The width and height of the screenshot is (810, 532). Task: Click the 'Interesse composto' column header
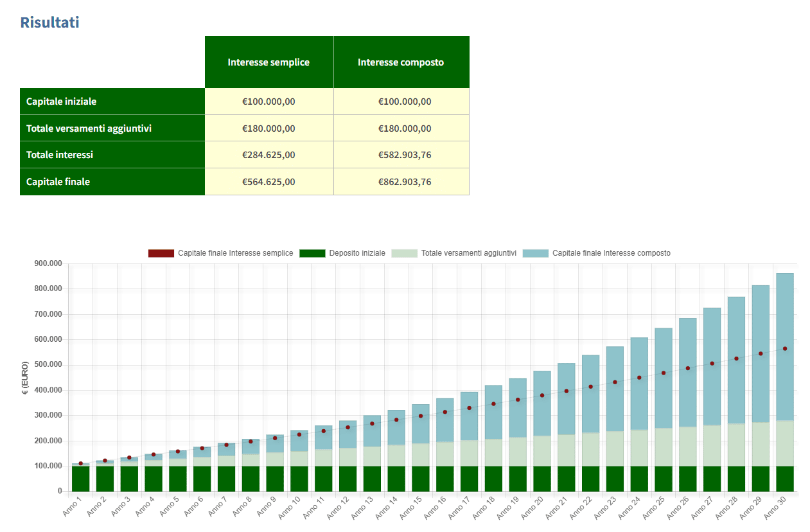[x=401, y=62]
